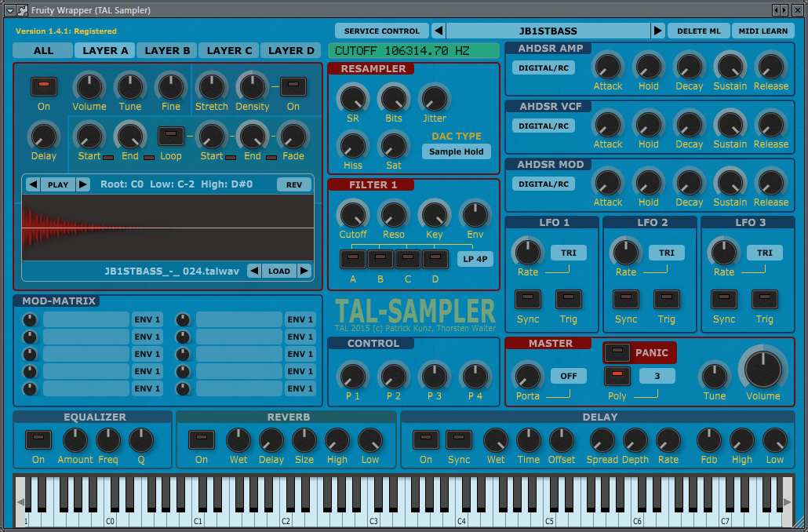Open AHDSR MOD DIGITAL/RC mode selector
The height and width of the screenshot is (532, 808).
point(543,184)
